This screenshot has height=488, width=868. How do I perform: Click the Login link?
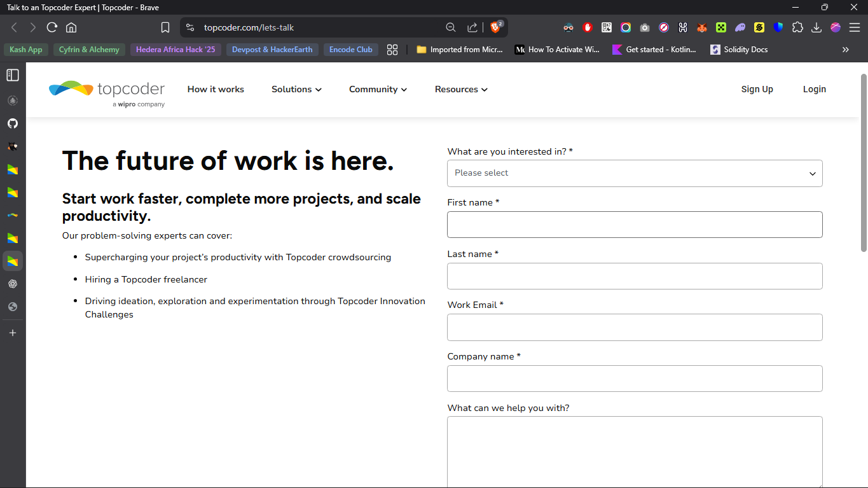pos(814,90)
